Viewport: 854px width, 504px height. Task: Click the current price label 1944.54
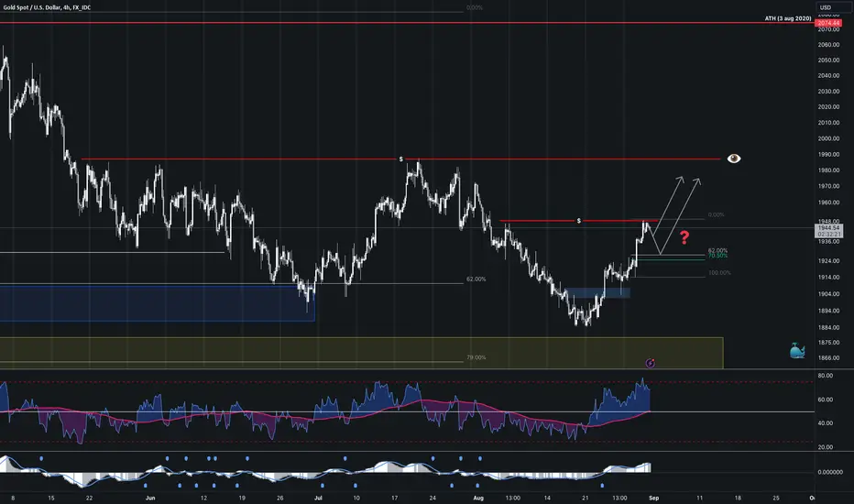coord(828,228)
